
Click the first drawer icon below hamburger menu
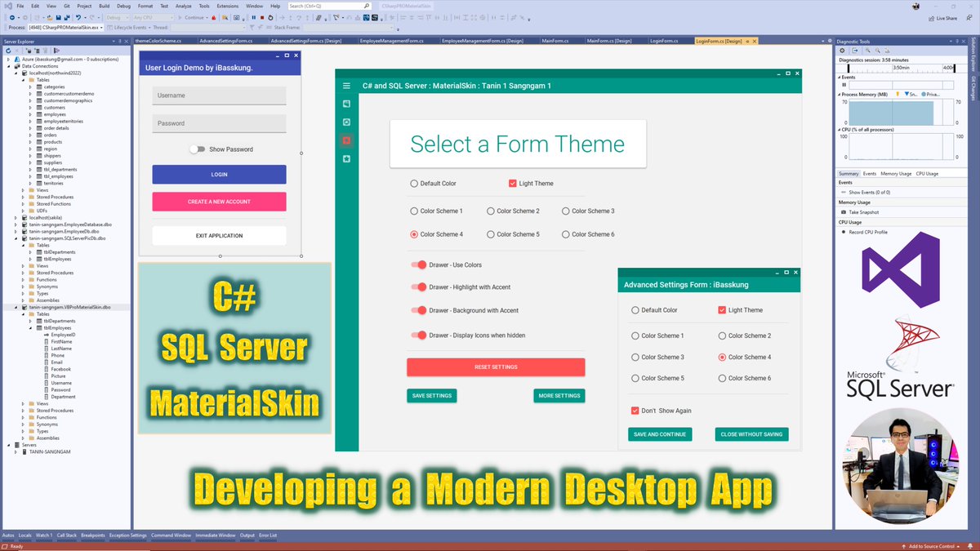[346, 104]
